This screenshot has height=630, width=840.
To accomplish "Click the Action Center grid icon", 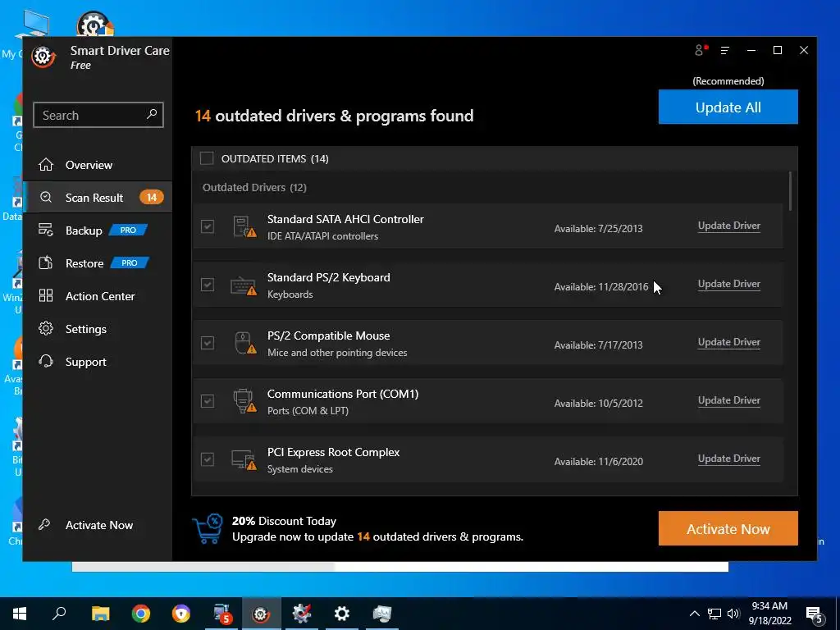I will (46, 295).
